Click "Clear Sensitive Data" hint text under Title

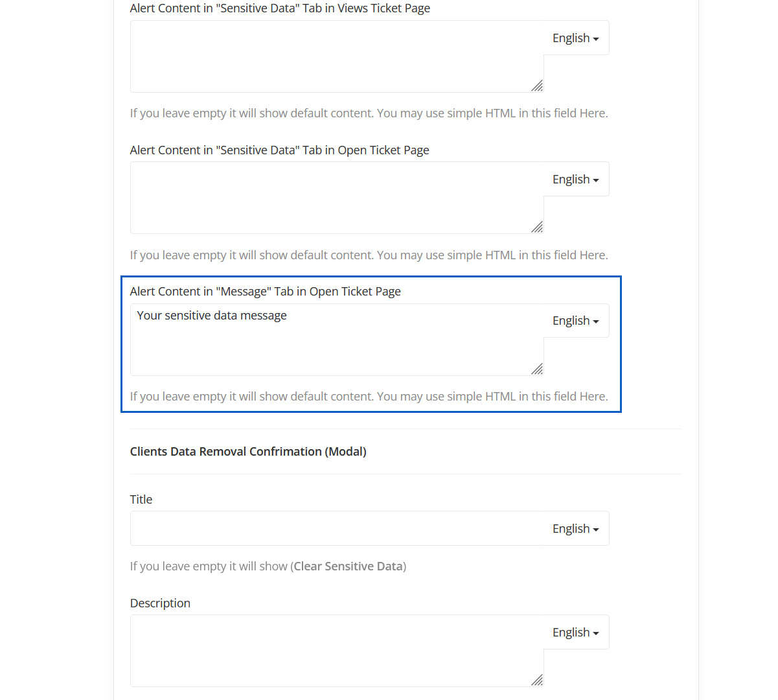tap(349, 566)
